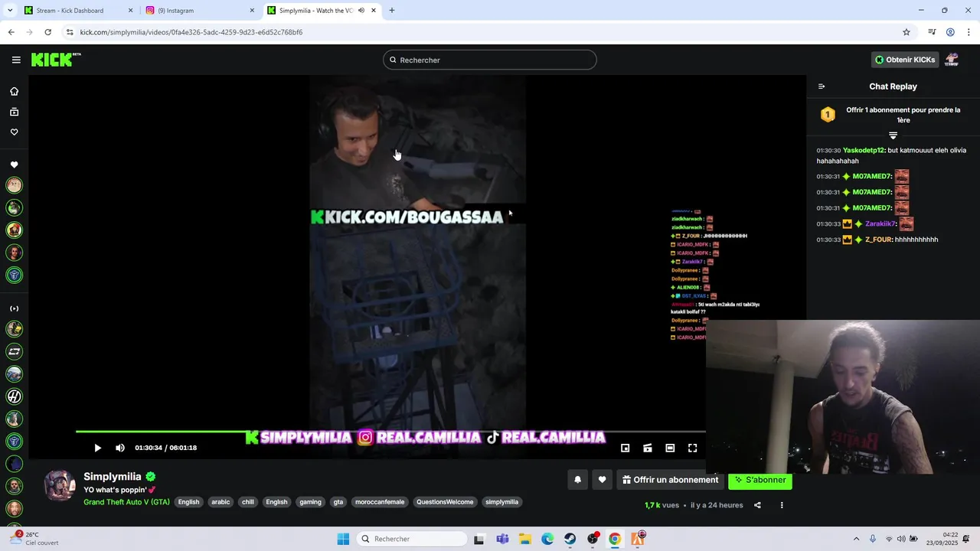
Task: Select the moroccanfemale tag
Action: pyautogui.click(x=380, y=502)
